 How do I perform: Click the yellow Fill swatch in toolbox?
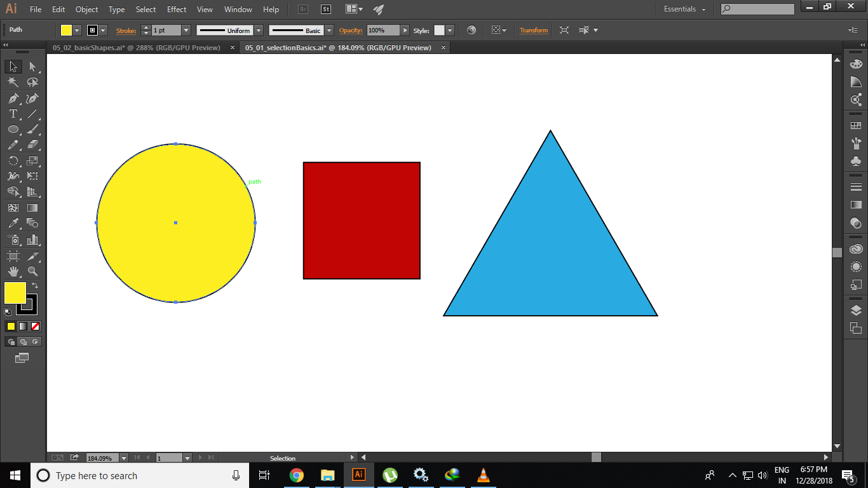click(x=15, y=293)
